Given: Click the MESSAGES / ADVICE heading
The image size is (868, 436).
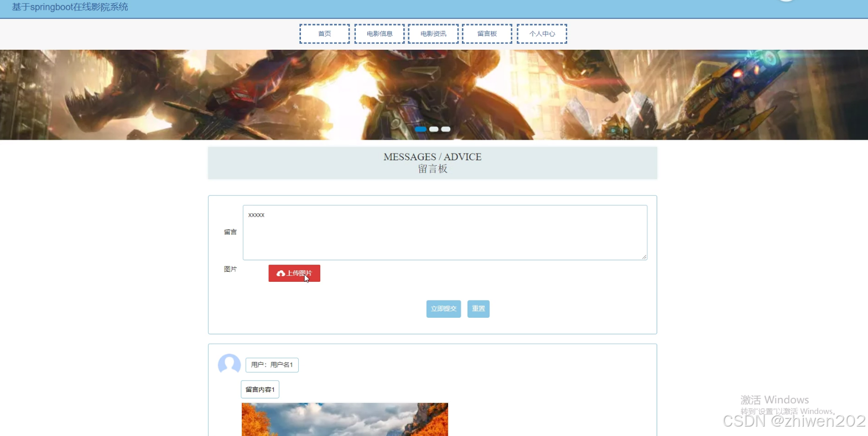Looking at the screenshot, I should point(433,157).
